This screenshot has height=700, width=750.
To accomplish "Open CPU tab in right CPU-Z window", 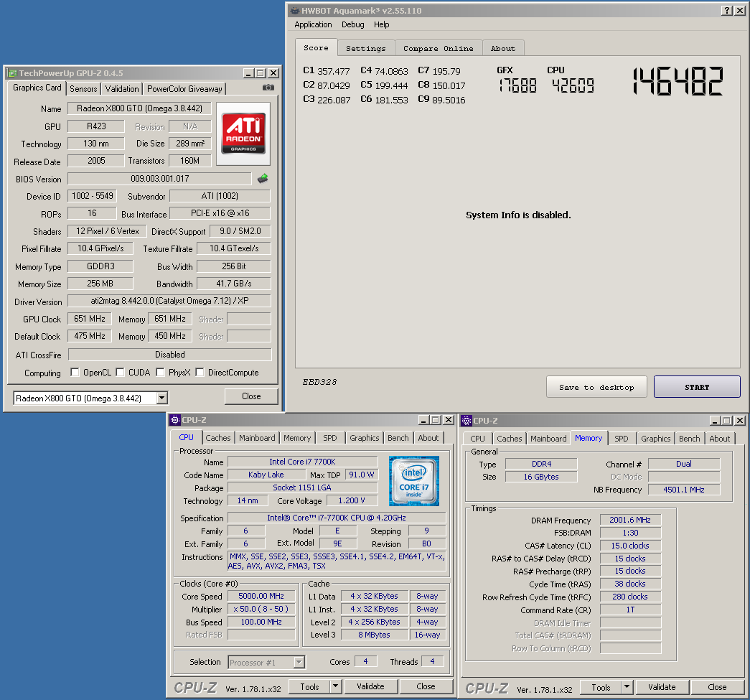I will click(x=477, y=438).
